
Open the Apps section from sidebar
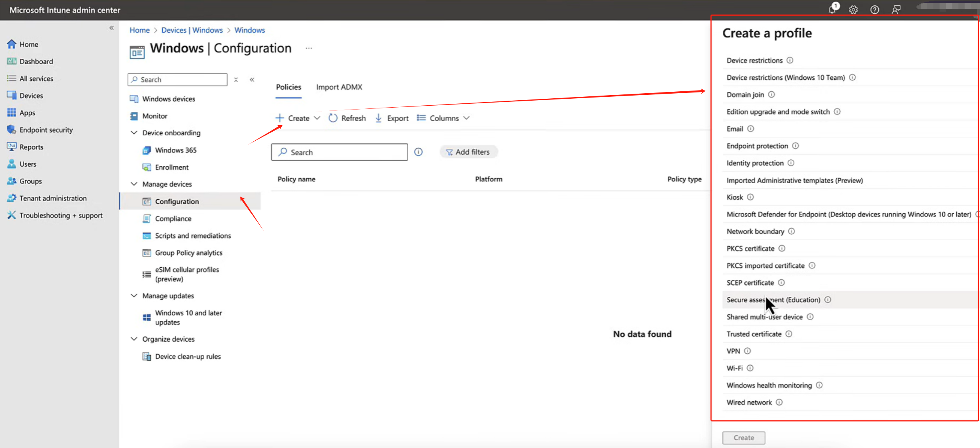coord(27,112)
